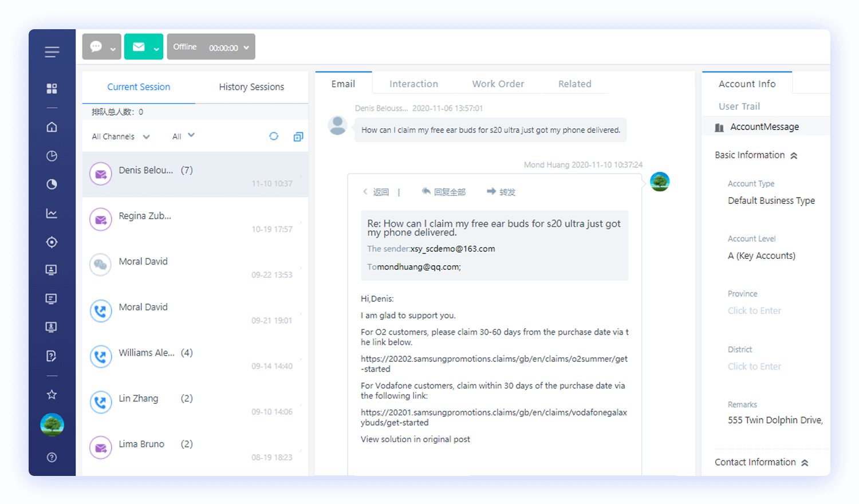Click the Default Business Type value
The image size is (859, 504).
[771, 200]
